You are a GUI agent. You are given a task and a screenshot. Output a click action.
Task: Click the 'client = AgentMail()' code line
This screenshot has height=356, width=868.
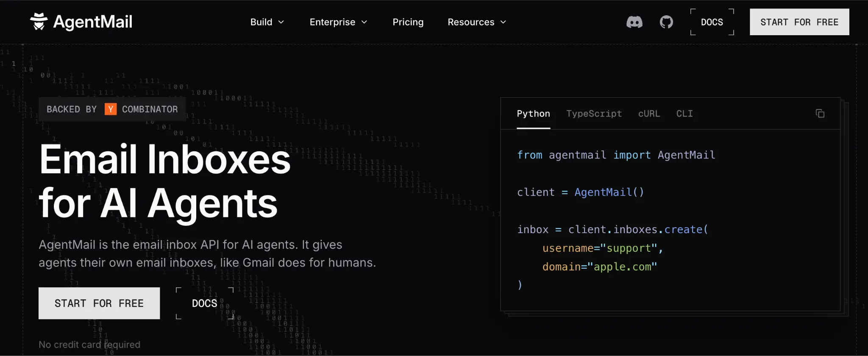pos(580,192)
